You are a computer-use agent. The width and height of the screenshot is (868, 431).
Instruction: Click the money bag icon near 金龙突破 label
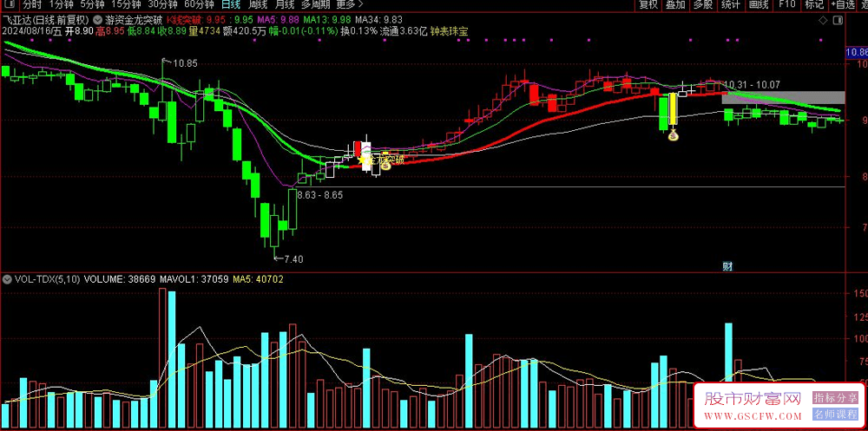click(386, 164)
